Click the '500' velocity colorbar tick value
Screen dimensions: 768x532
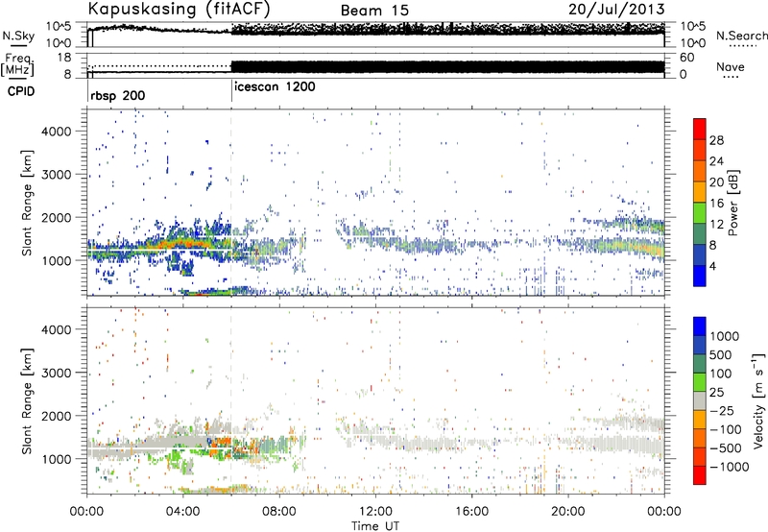pyautogui.click(x=723, y=354)
